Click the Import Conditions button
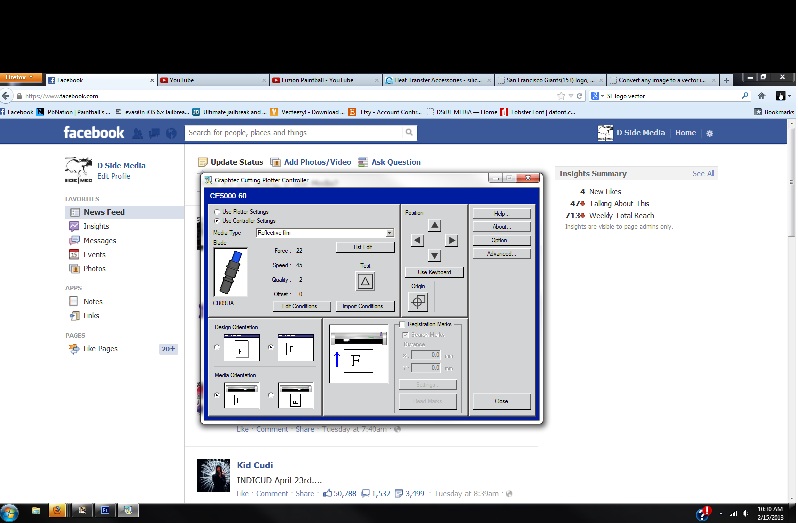The height and width of the screenshot is (524, 798). click(365, 306)
